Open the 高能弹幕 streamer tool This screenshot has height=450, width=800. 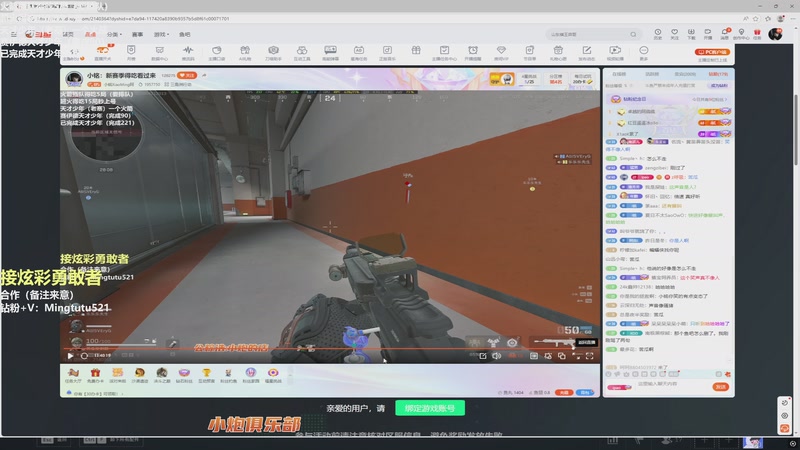click(330, 53)
